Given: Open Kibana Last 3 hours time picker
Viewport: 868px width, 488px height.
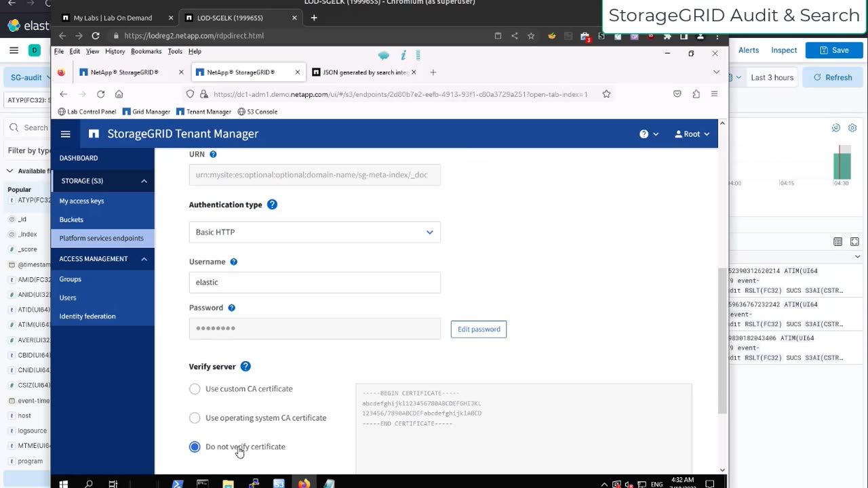Looking at the screenshot, I should pyautogui.click(x=772, y=78).
